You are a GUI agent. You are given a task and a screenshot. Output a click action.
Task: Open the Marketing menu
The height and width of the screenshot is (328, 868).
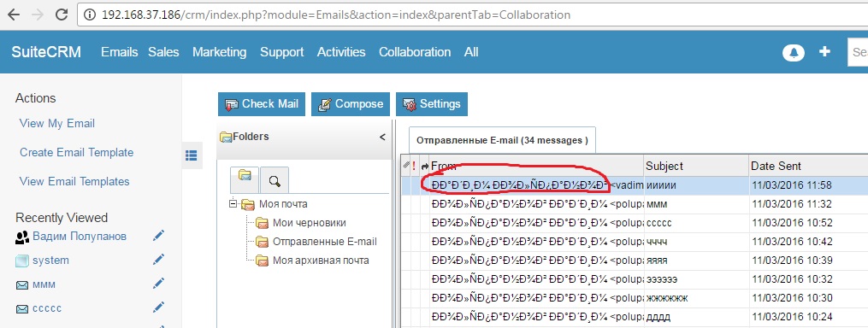(x=219, y=52)
